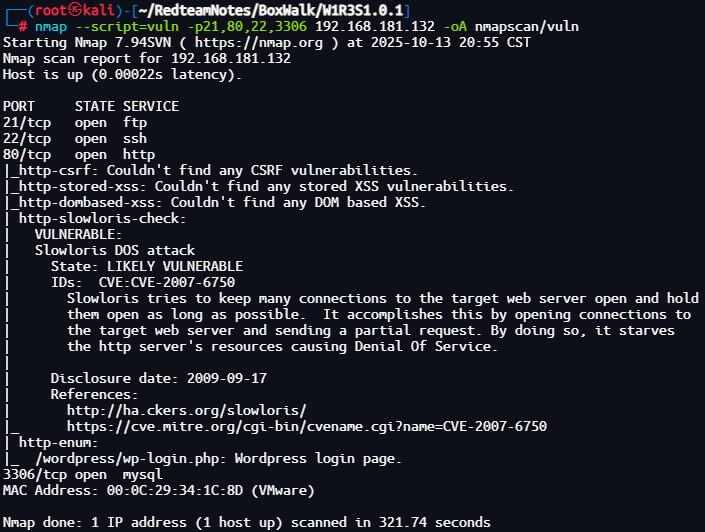The width and height of the screenshot is (705, 532).
Task: Click the MAC Address 00:0C:29:34:1C:8D line
Action: pyautogui.click(x=158, y=490)
